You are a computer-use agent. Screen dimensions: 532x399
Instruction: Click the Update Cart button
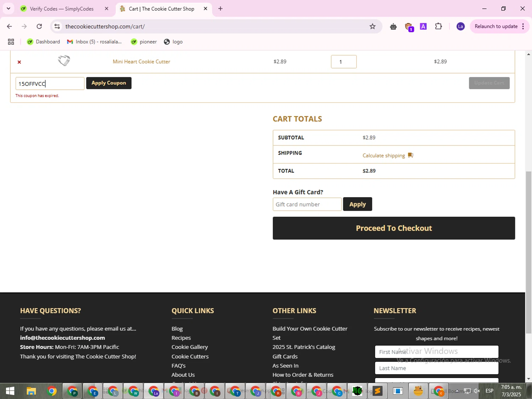[489, 83]
